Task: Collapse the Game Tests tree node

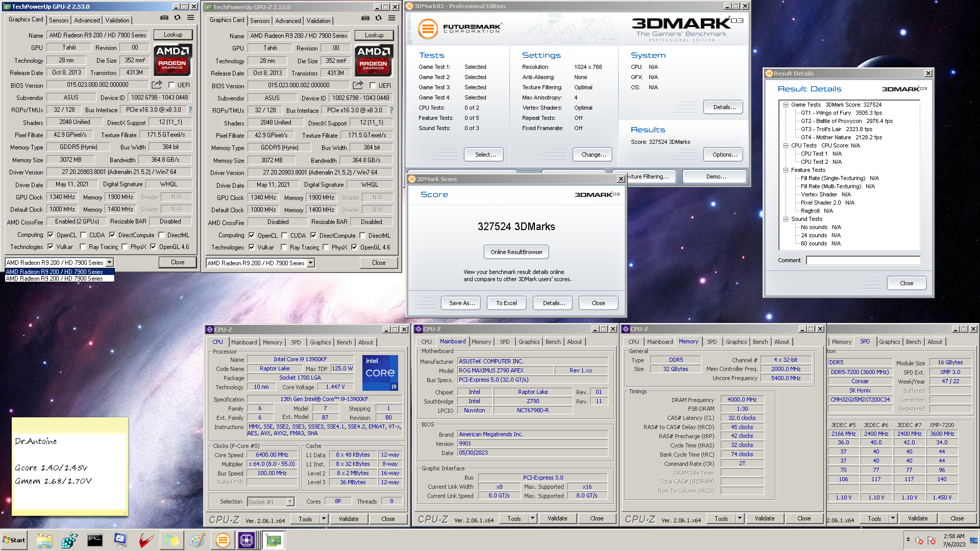Action: 786,105
